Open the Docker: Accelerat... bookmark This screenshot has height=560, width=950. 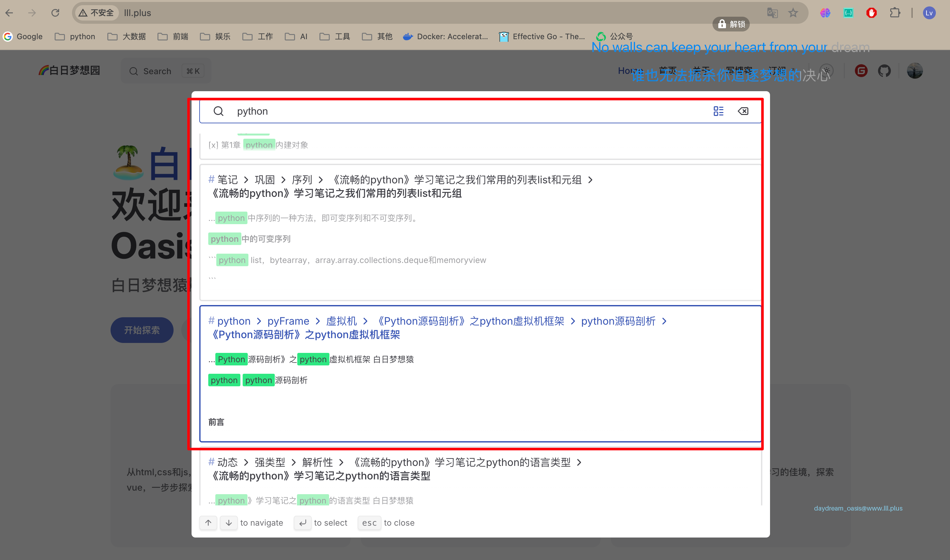445,36
